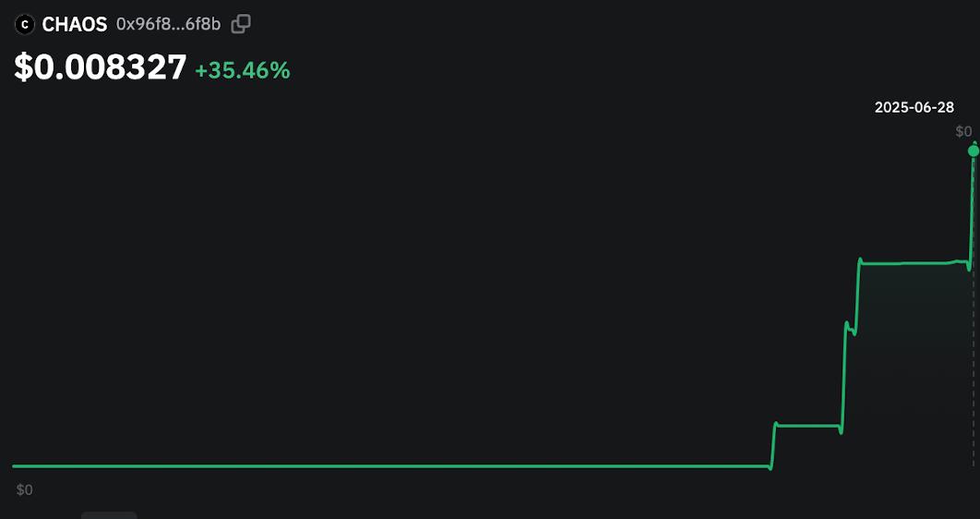Click the green current-price dot on chart

(x=974, y=151)
